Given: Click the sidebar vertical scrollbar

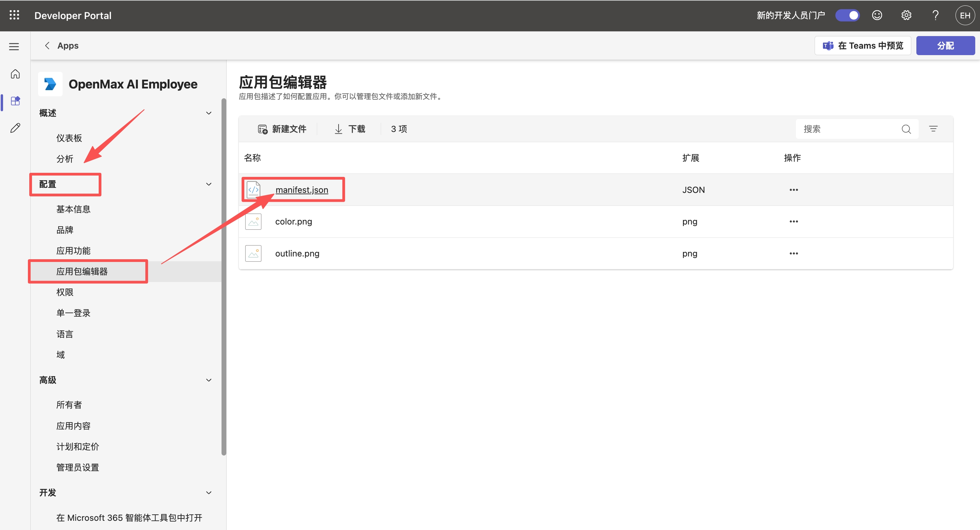Looking at the screenshot, I should pyautogui.click(x=224, y=277).
